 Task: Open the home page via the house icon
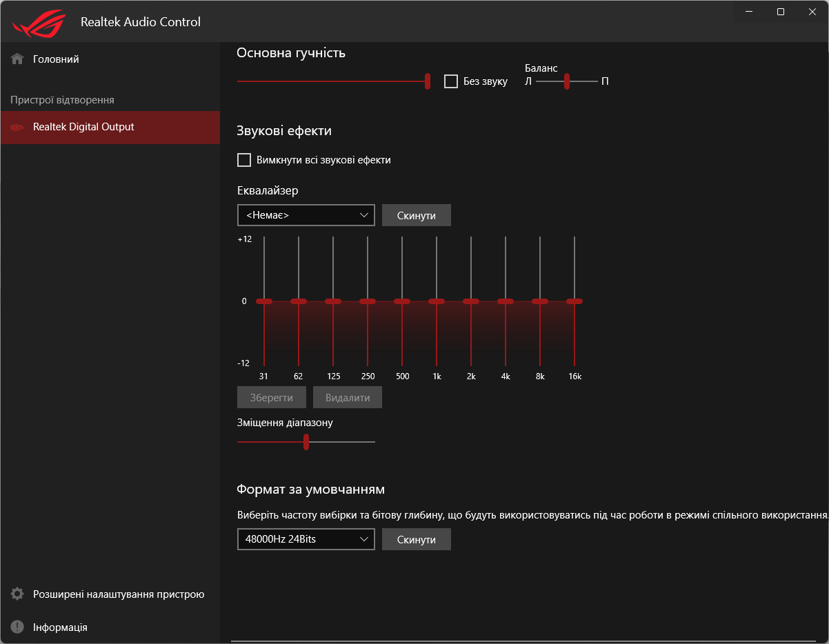pyautogui.click(x=17, y=59)
